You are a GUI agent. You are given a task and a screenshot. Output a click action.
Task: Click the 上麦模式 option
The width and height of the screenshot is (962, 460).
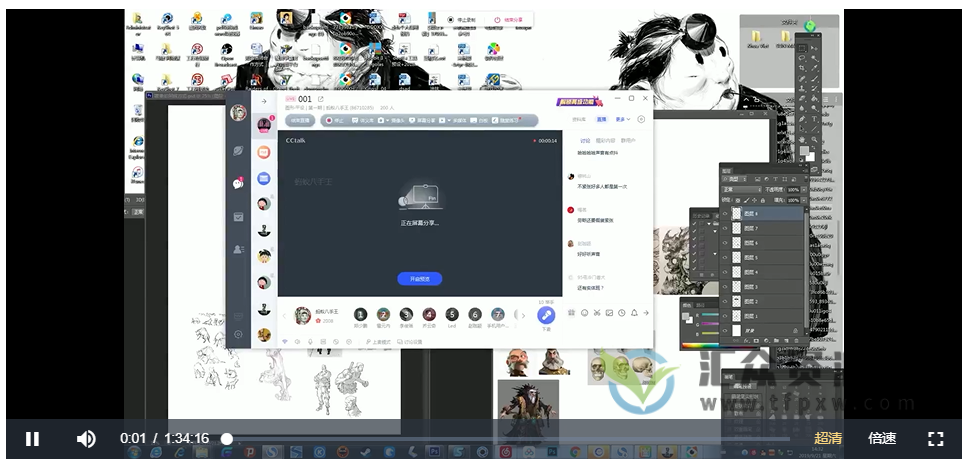[378, 342]
